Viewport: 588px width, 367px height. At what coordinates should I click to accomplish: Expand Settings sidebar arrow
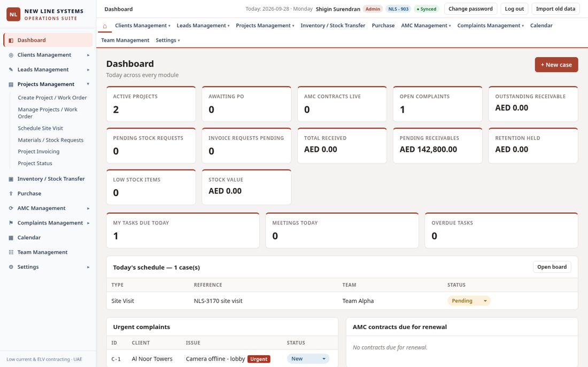point(88,267)
